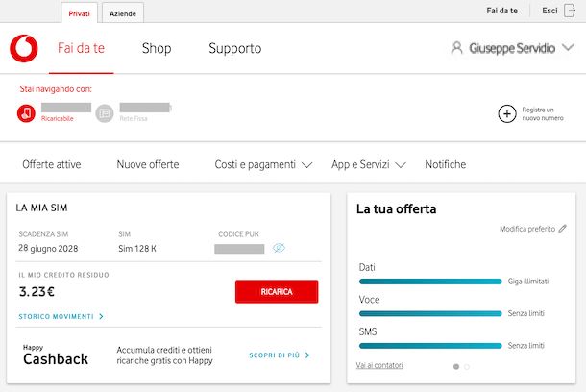Image resolution: width=586 pixels, height=392 pixels.
Task: Click the Giuseppe Servidio account name
Action: 512,48
